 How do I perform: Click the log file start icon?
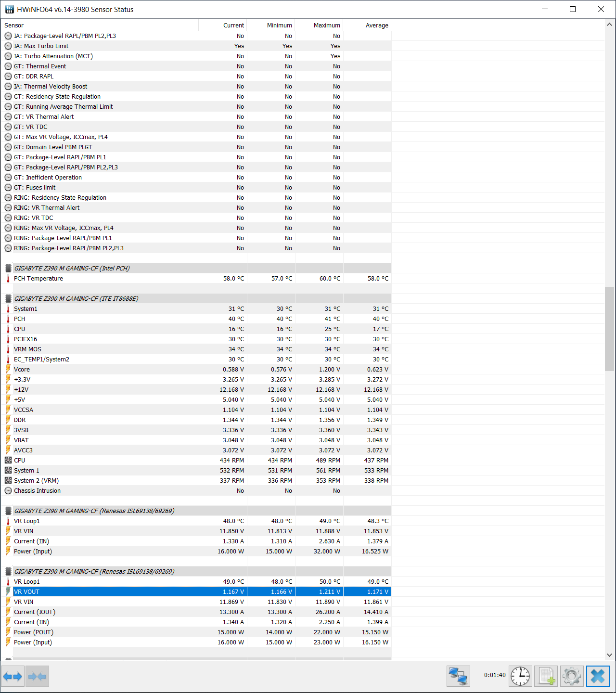(x=546, y=676)
